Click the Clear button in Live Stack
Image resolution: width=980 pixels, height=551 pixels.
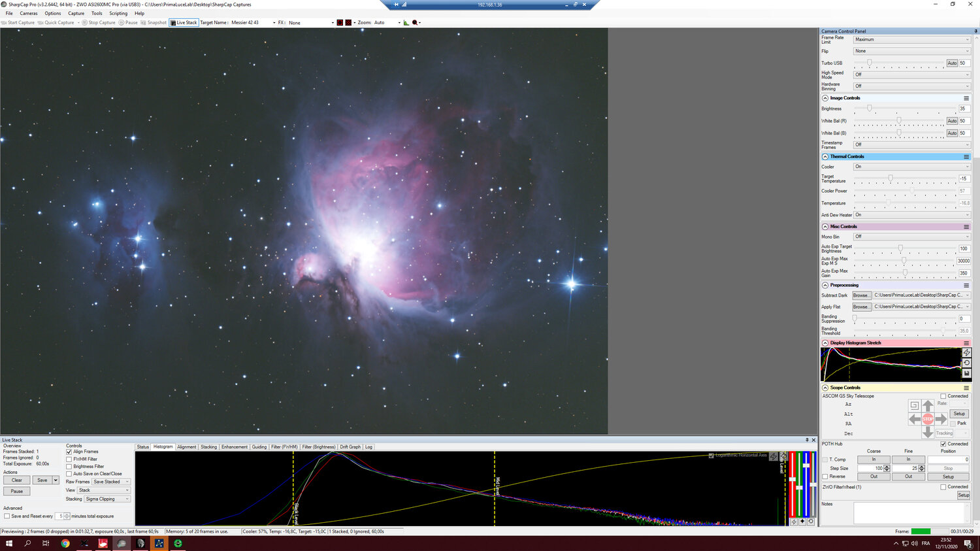tap(17, 480)
